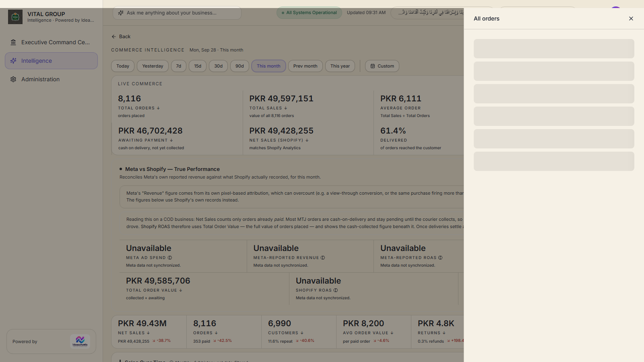Viewport: 644px width, 362px height.
Task: Expand the Returns metric arrow
Action: click(444, 333)
